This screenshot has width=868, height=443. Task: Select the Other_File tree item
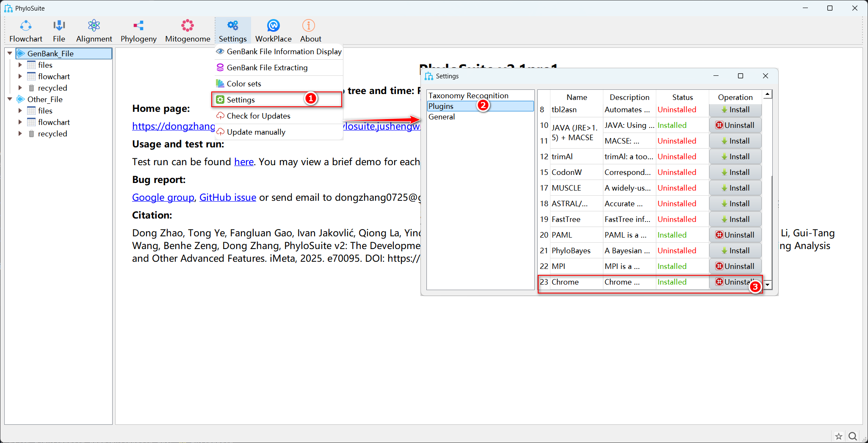(45, 99)
